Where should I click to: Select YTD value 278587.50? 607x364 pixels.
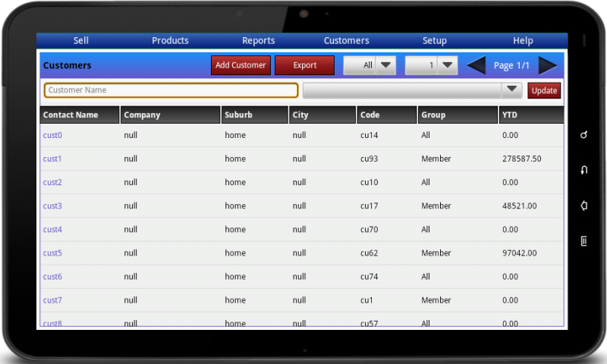[x=521, y=158]
